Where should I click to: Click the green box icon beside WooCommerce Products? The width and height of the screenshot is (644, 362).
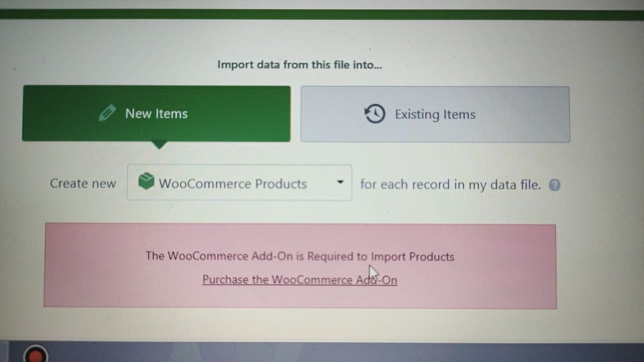pyautogui.click(x=146, y=182)
